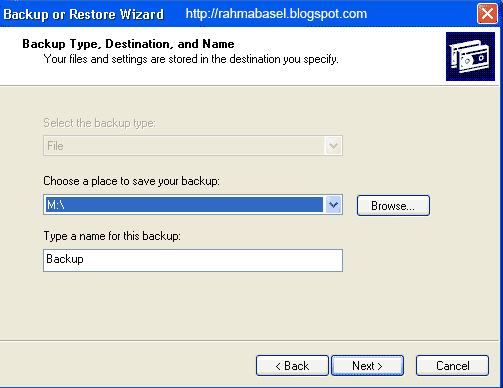Click the Browse... button
Screen dimensions: 503x388
pos(393,206)
